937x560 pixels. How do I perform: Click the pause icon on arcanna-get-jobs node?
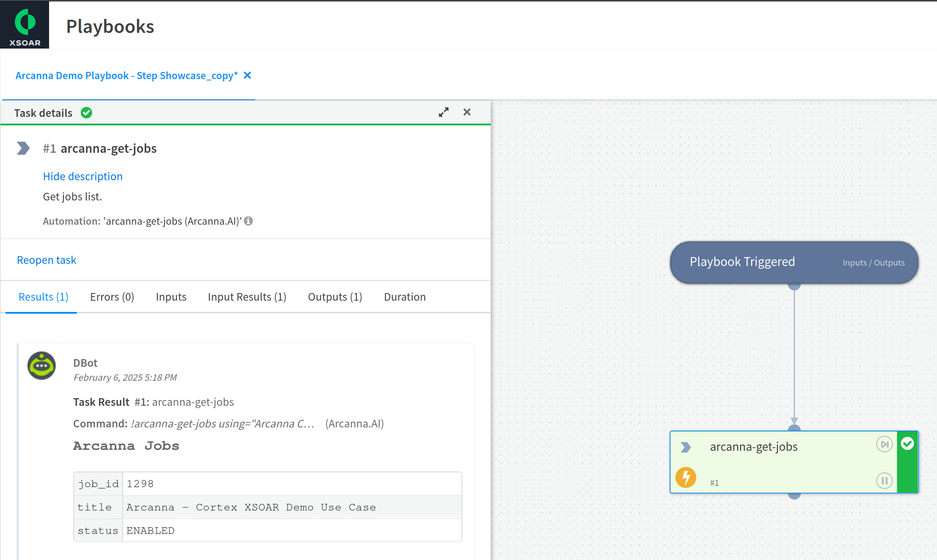[x=884, y=481]
